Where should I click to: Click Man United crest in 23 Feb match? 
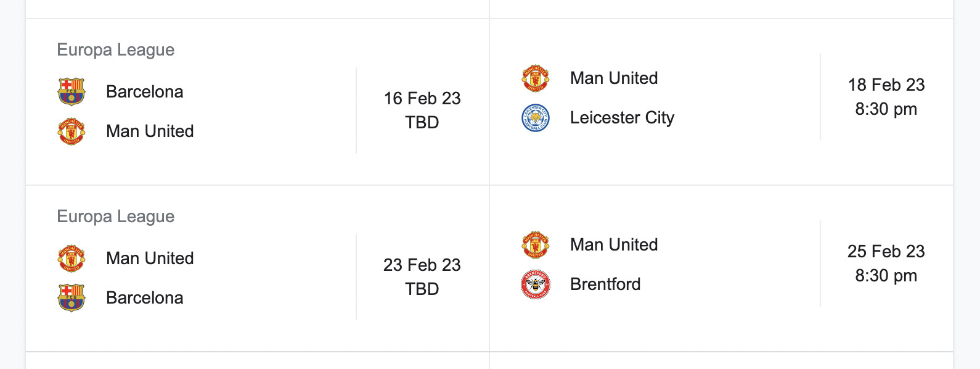(71, 259)
